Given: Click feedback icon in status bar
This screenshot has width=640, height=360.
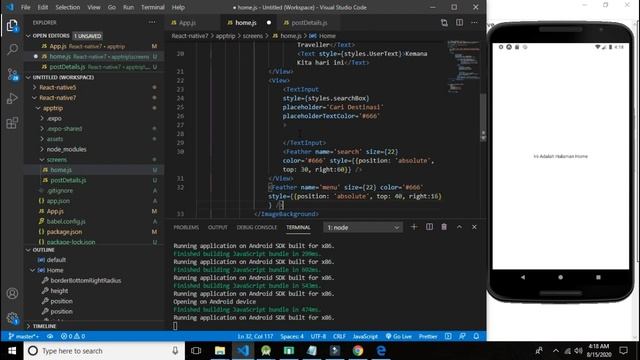Looking at the screenshot, I should 462,336.
